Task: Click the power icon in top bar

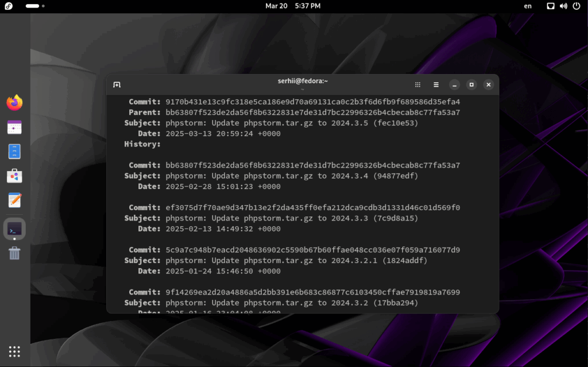Action: click(577, 6)
